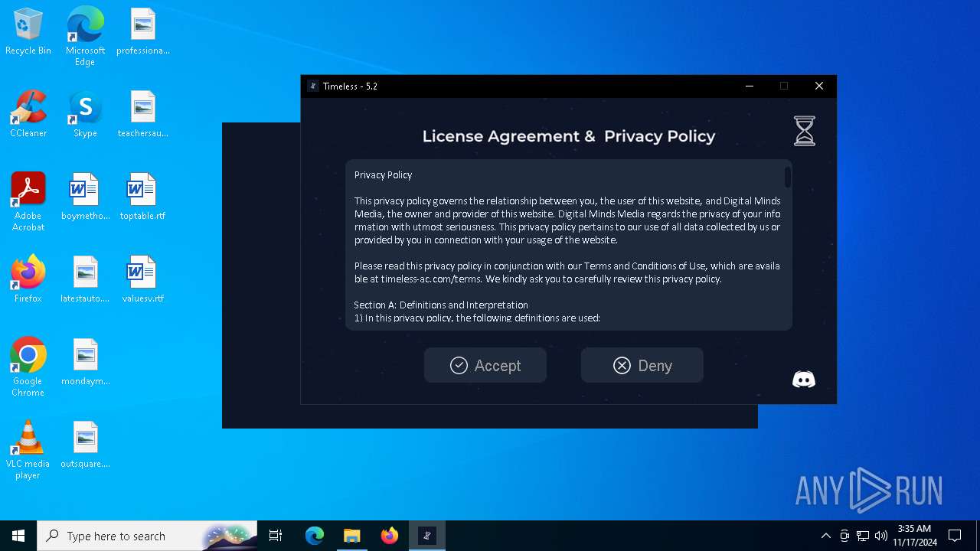This screenshot has height=551, width=980.
Task: Click 'Section A: Definitions and Interpretation' text
Action: (441, 305)
